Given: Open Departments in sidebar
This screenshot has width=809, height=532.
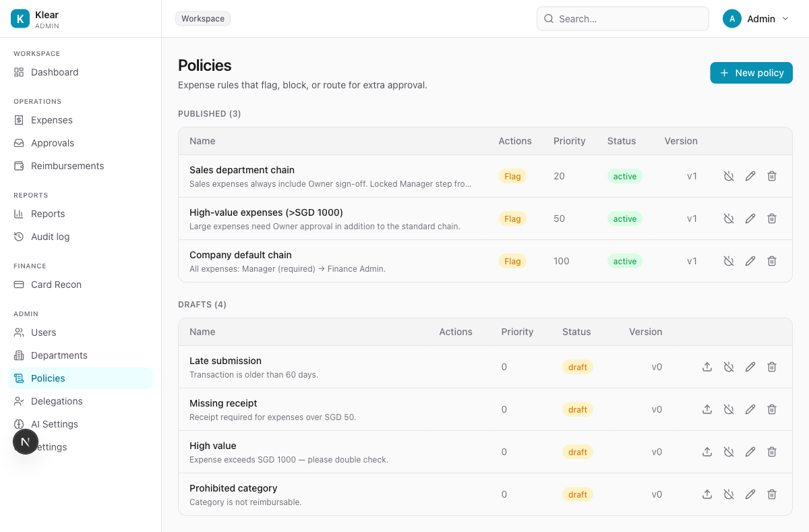Looking at the screenshot, I should point(81,355).
